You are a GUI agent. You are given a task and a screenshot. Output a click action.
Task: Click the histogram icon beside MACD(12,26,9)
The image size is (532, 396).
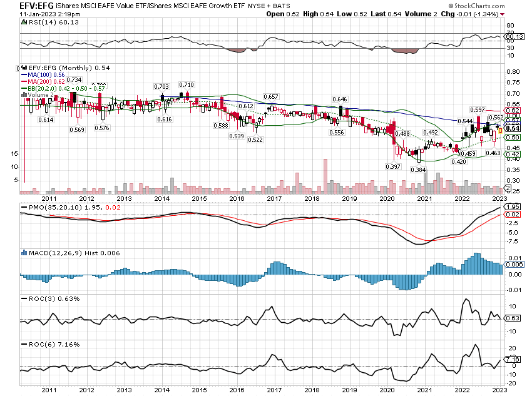pyautogui.click(x=24, y=253)
